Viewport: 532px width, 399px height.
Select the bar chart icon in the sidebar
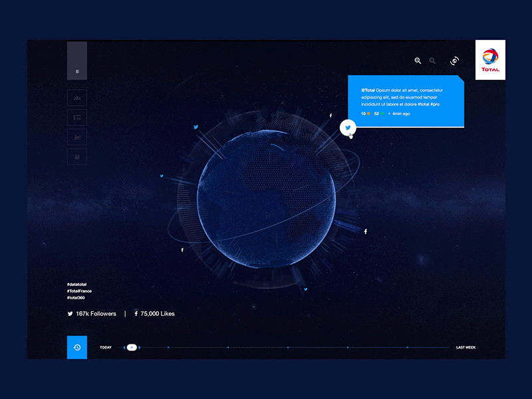[x=77, y=117]
